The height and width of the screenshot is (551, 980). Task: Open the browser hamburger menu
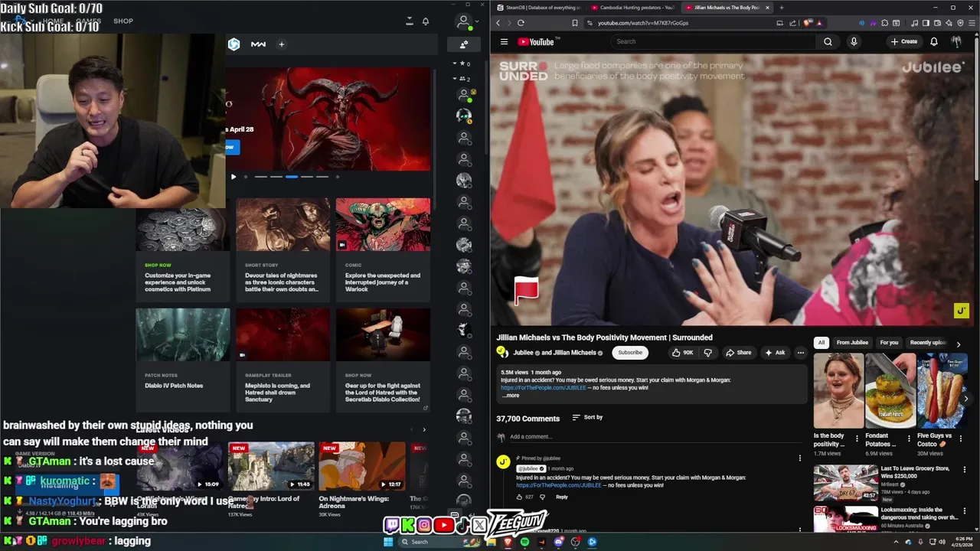click(972, 23)
